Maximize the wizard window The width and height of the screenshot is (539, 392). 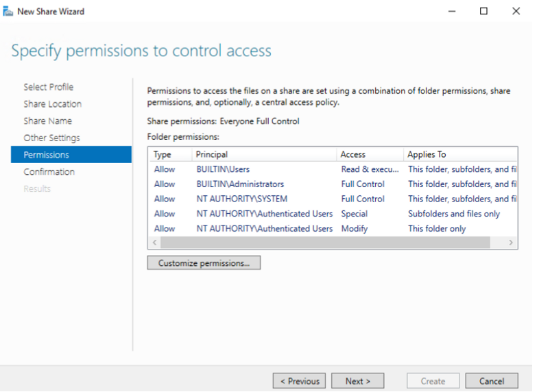coord(483,12)
